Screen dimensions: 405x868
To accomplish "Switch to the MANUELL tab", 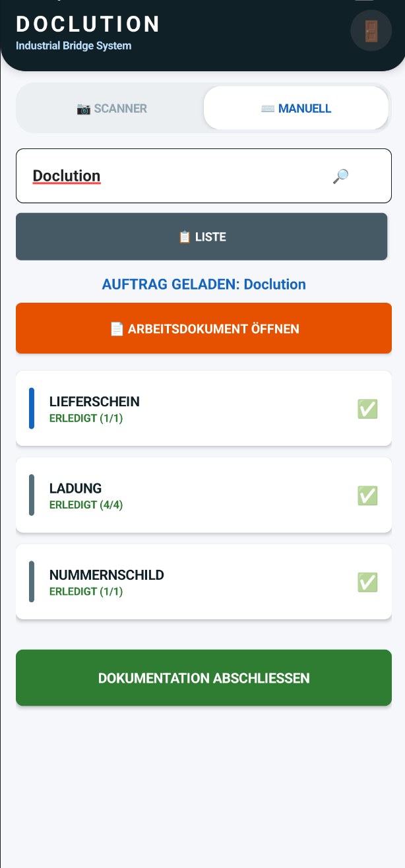I will coord(296,108).
